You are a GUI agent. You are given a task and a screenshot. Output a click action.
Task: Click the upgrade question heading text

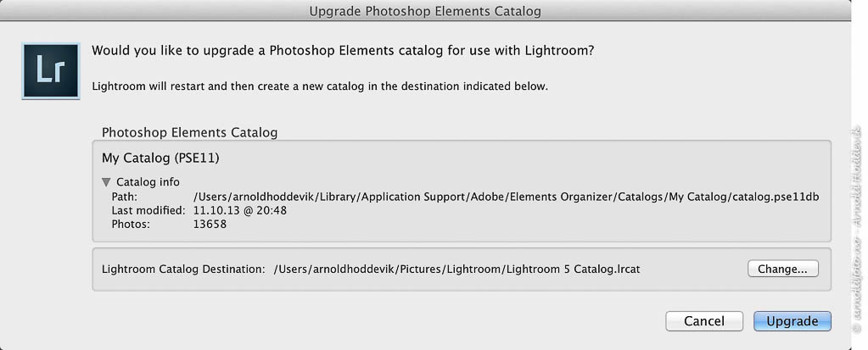tap(344, 51)
